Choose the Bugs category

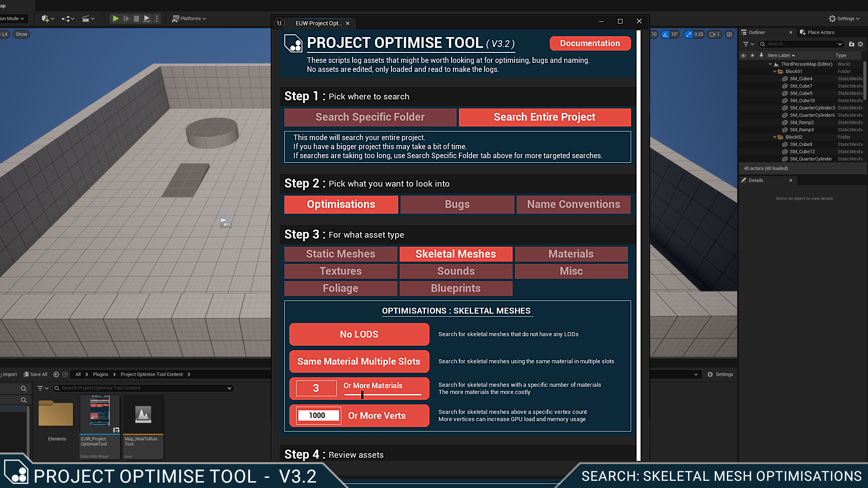[x=457, y=204]
